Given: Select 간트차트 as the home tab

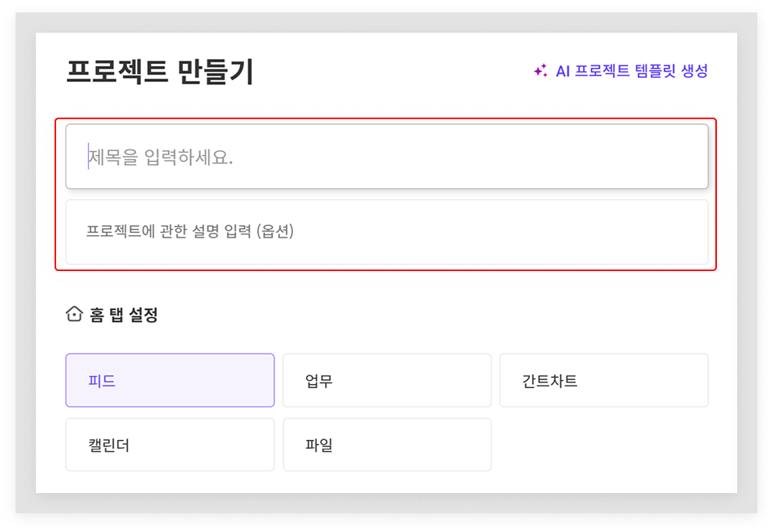Looking at the screenshot, I should [604, 380].
